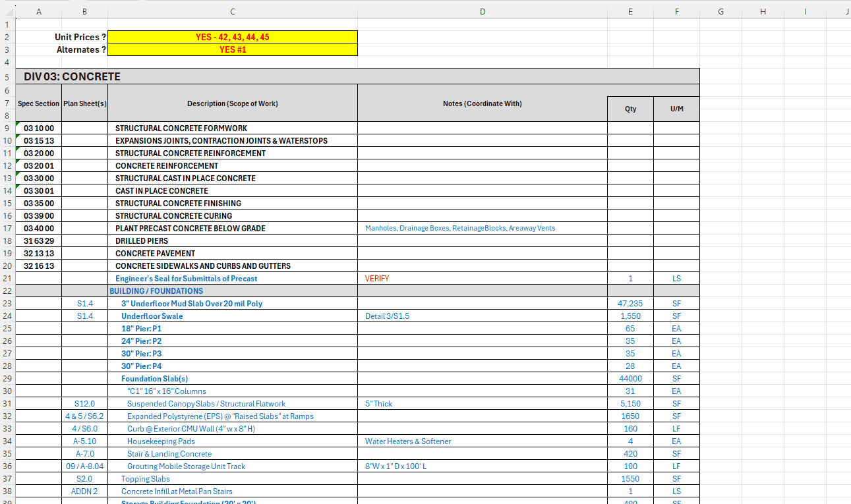Screen dimensions: 851x504
Task: Click 'CONCRETE SIDEWALKS AND CURBS AND GUTTERS' cell
Action: pyautogui.click(x=233, y=266)
